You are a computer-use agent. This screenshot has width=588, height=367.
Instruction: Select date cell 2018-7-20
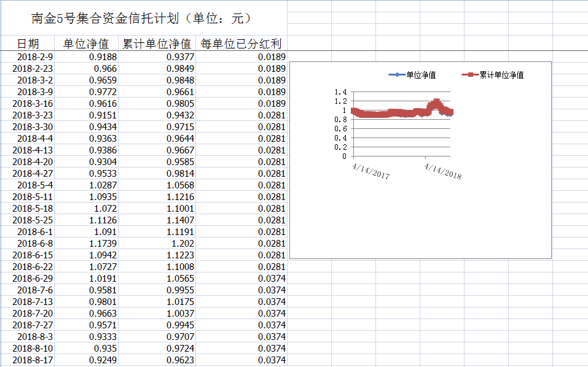point(28,313)
